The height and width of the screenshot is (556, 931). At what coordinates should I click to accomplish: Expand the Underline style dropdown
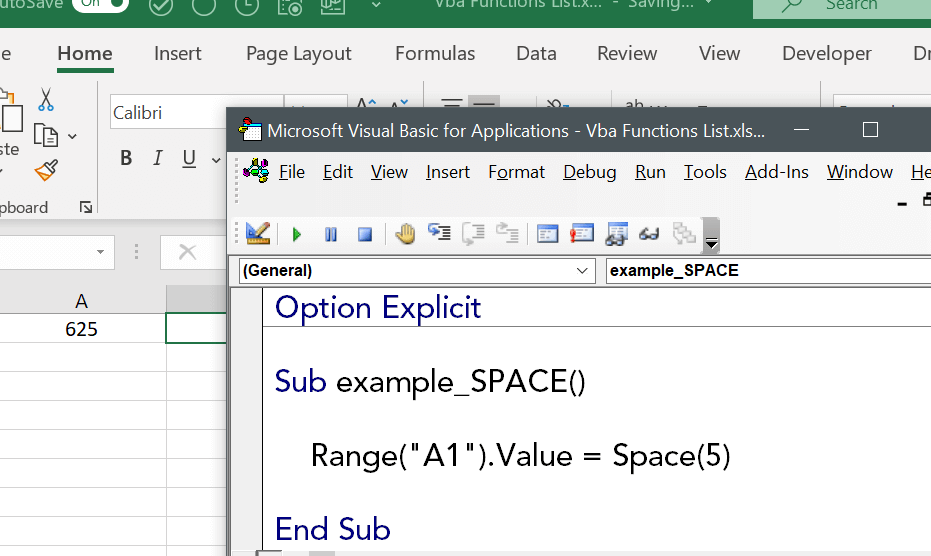(216, 160)
